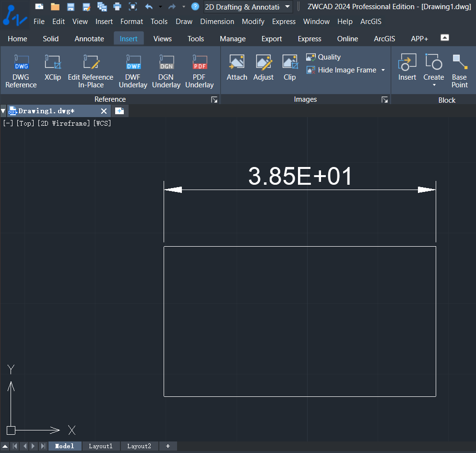476x453 pixels.
Task: Open the ZWCAD application menu logo
Action: pos(14,15)
